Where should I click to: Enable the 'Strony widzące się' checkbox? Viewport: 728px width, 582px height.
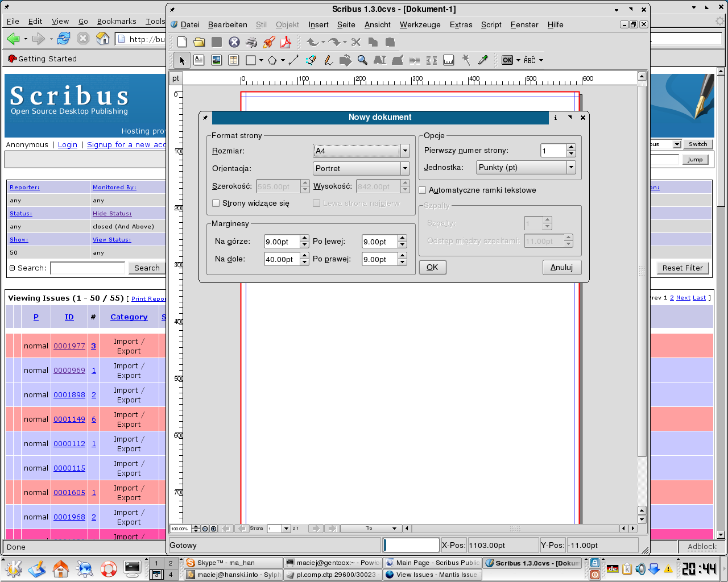(x=216, y=203)
